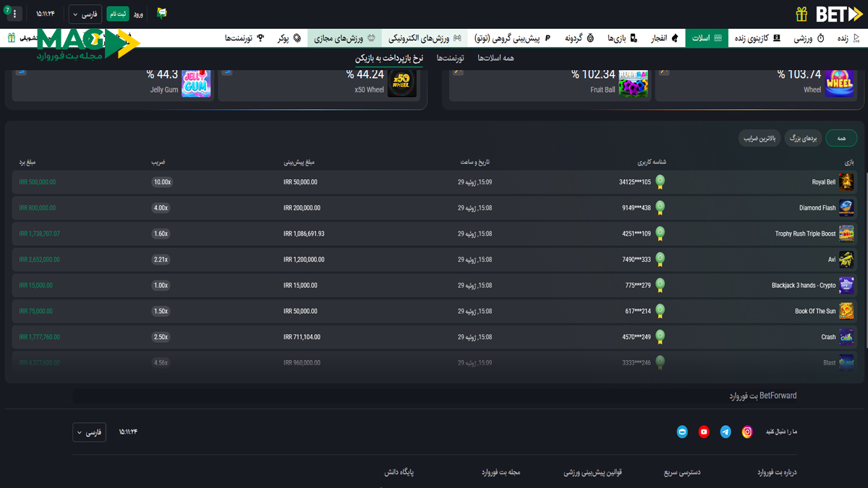Open the Book Of The Sun icon
Viewport: 868px width, 488px height.
click(846, 311)
